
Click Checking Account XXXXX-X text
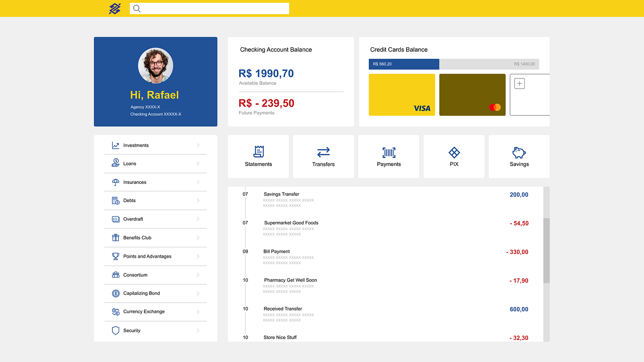coord(155,114)
